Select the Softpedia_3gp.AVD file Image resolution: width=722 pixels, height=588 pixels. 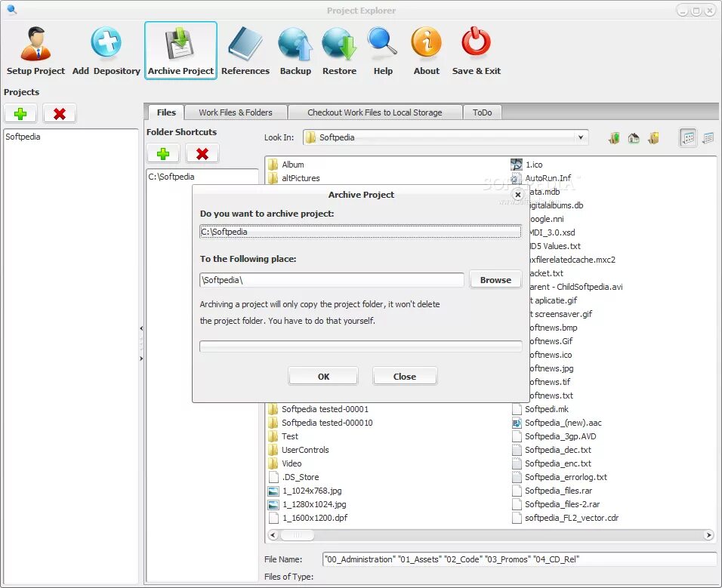click(554, 436)
